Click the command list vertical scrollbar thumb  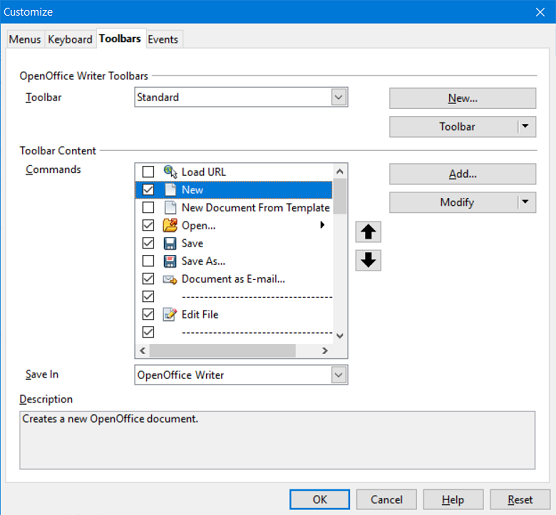340,196
